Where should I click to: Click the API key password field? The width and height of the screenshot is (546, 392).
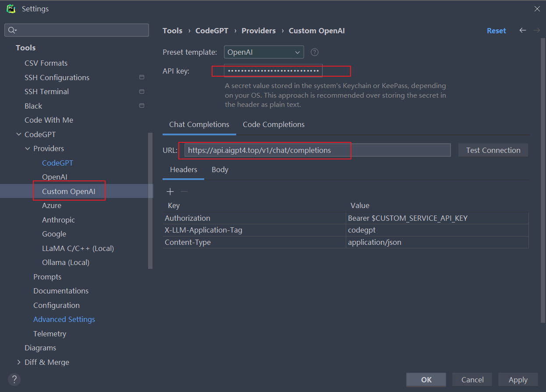(273, 71)
